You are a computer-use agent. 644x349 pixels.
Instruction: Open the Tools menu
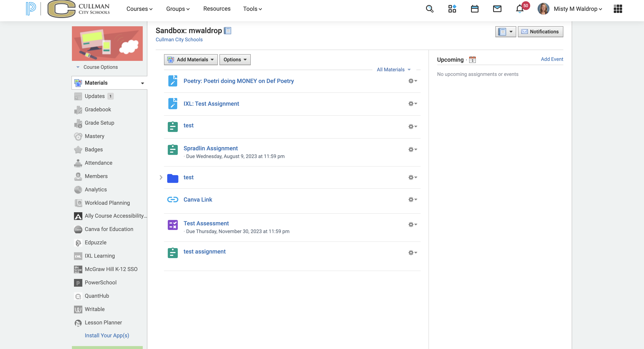pyautogui.click(x=252, y=9)
